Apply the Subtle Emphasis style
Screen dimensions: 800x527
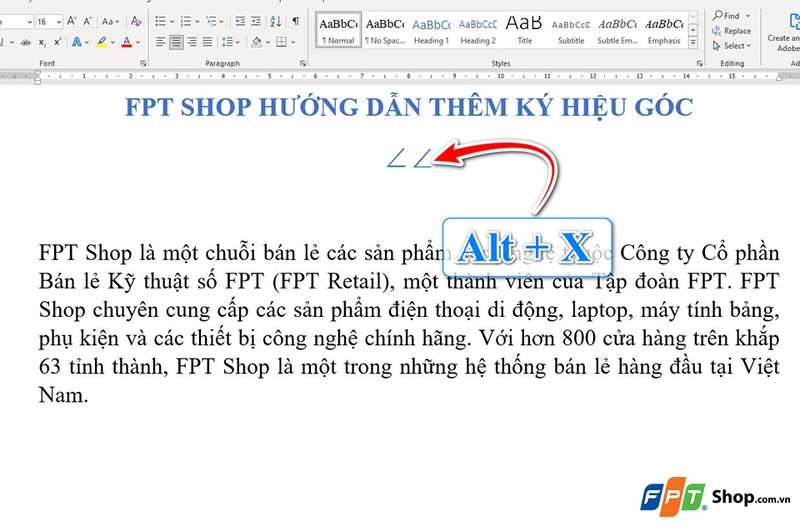coord(617,30)
